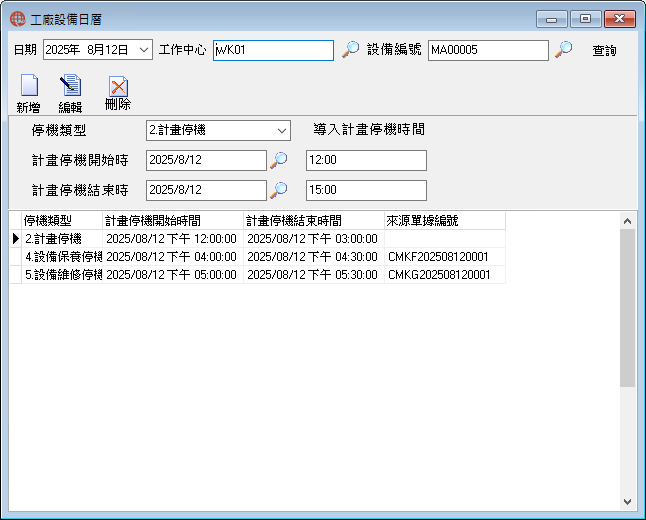
Task: Click the scrollbar down arrow
Action: click(627, 501)
